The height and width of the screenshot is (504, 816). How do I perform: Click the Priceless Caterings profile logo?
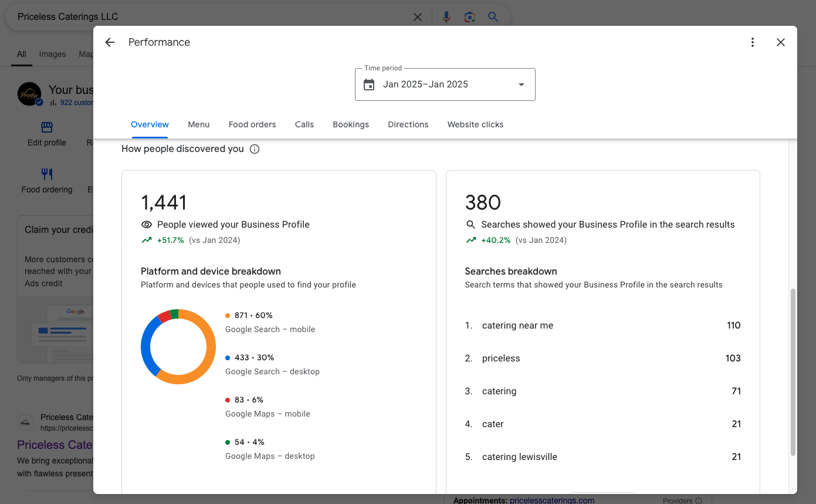[x=29, y=94]
